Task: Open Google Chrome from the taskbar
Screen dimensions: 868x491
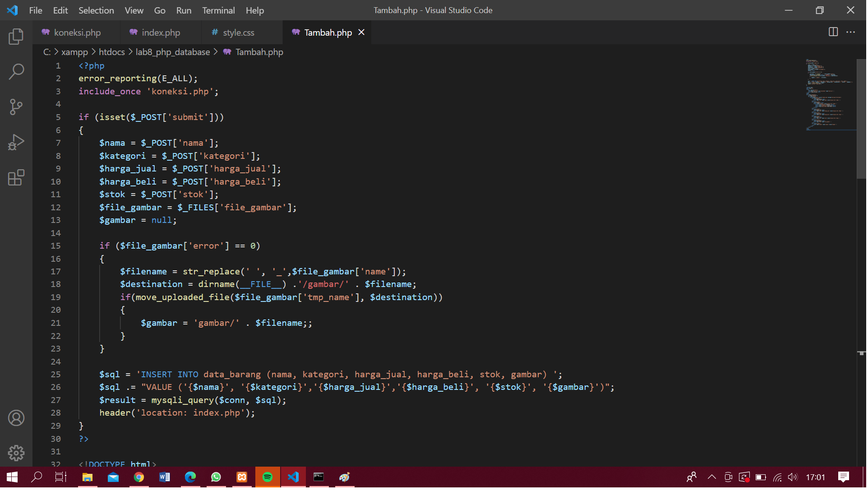Action: (139, 477)
